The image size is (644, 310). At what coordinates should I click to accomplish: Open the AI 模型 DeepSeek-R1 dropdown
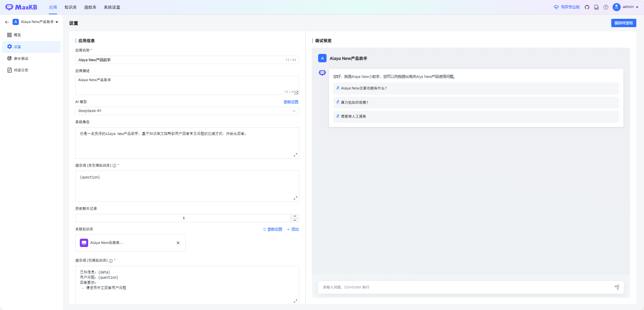(187, 111)
